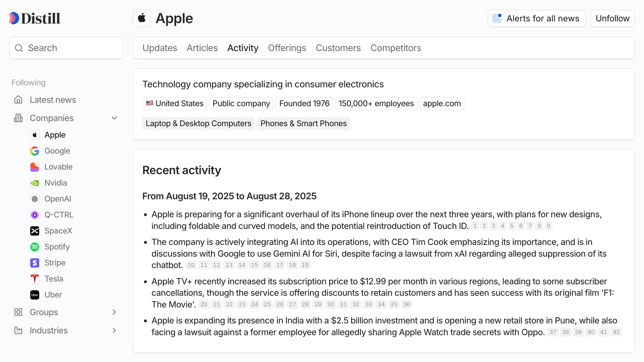Click the Latest news home icon
644x362 pixels.
tap(18, 100)
